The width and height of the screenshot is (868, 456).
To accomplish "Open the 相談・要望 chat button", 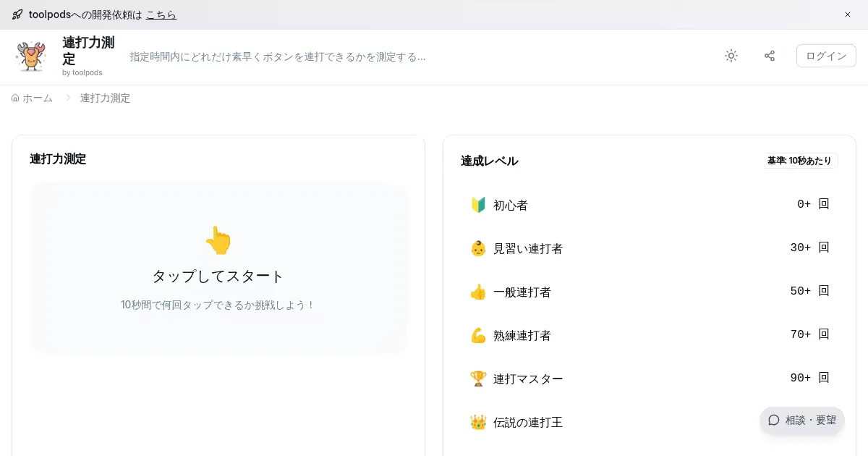I will tap(802, 420).
